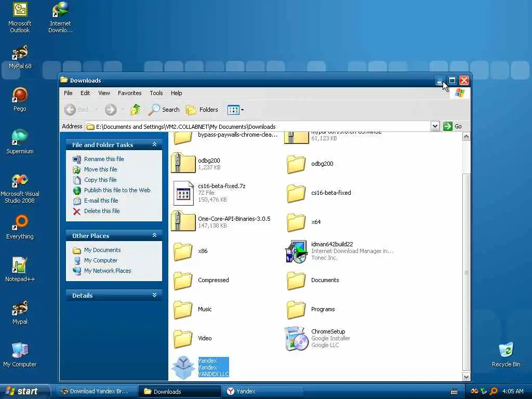Expand the Details panel
Image resolution: width=532 pixels, height=399 pixels.
click(155, 295)
